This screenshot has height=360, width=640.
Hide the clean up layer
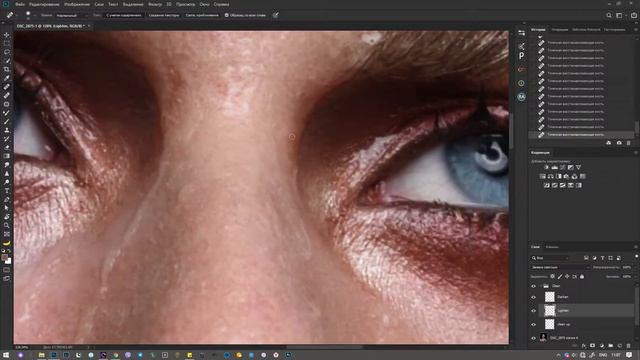pyautogui.click(x=533, y=324)
